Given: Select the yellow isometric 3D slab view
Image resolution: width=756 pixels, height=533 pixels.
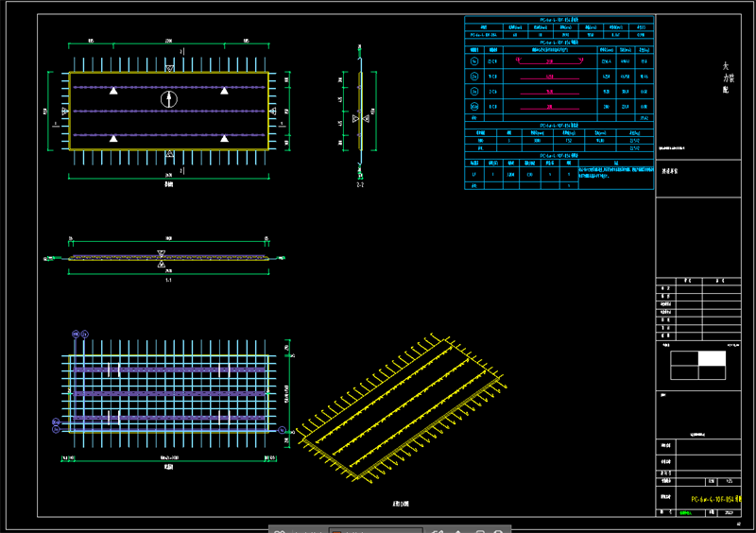Looking at the screenshot, I should [x=401, y=407].
